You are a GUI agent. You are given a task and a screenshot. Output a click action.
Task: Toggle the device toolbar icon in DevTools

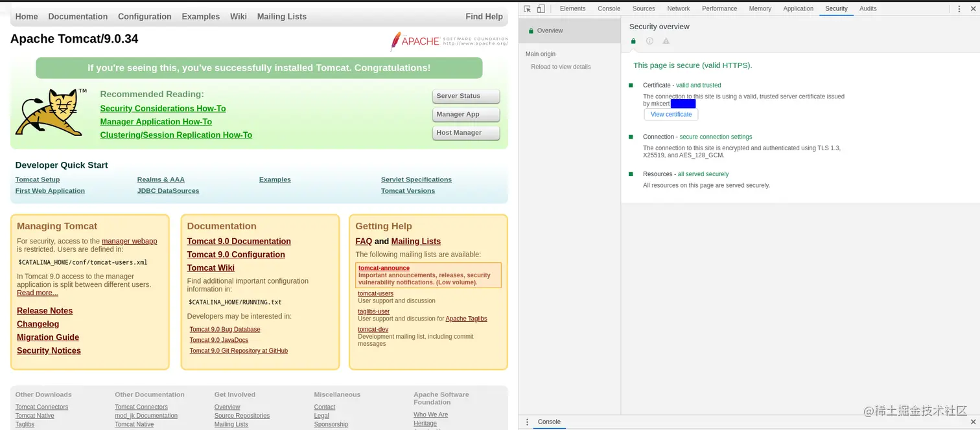[541, 8]
